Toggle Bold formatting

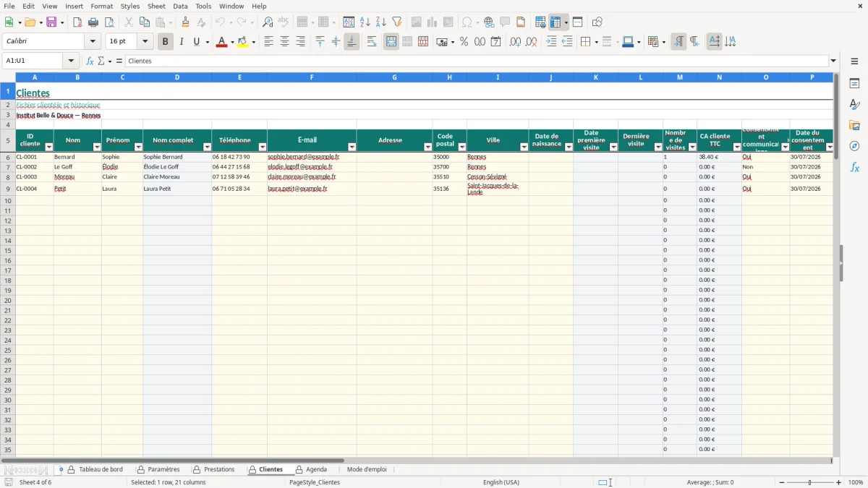(165, 42)
